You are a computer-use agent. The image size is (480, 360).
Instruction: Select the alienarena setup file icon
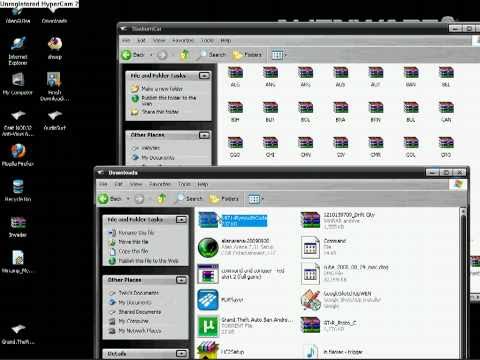pos(208,247)
